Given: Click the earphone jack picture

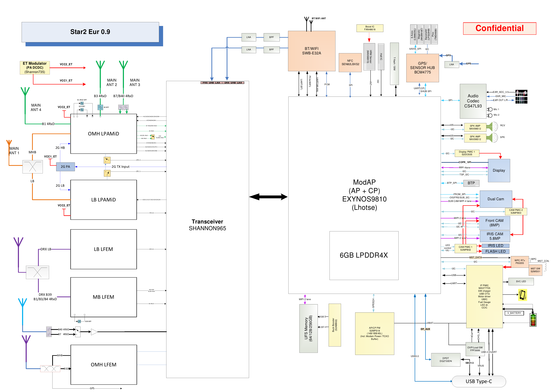Looking at the screenshot, I should (x=521, y=97).
